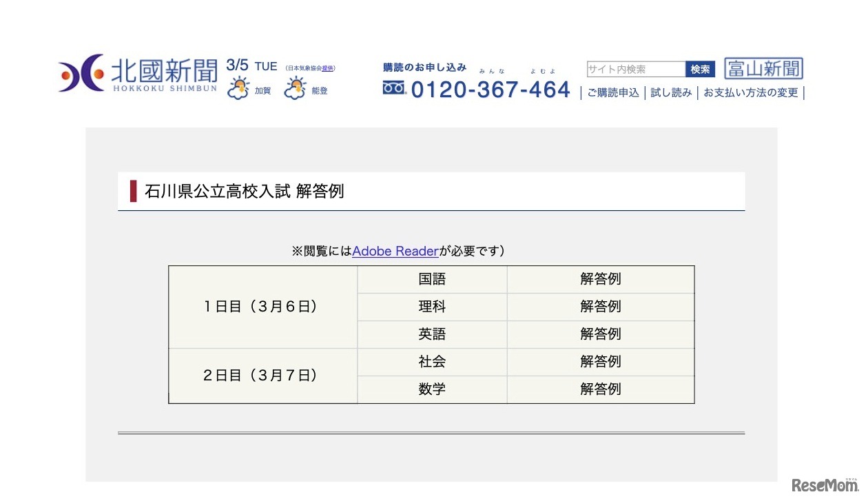The width and height of the screenshot is (868, 501).
Task: Click the 富山新聞 logo badge
Action: (763, 68)
